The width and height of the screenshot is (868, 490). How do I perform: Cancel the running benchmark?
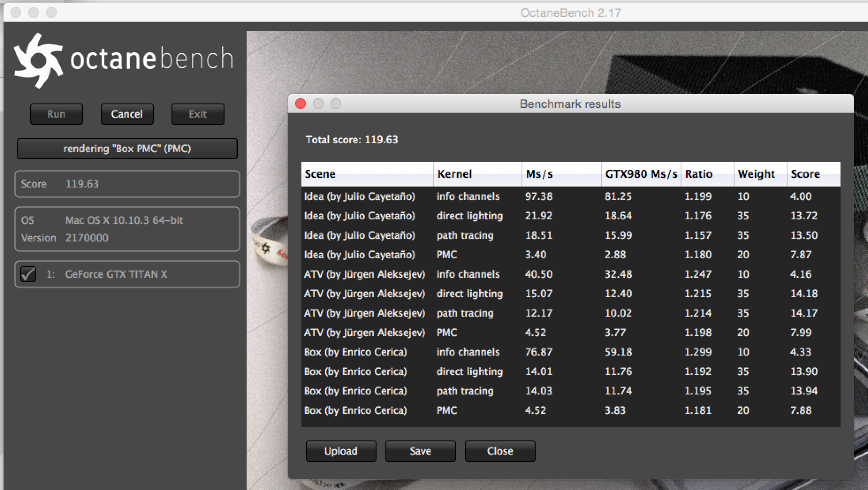[127, 114]
